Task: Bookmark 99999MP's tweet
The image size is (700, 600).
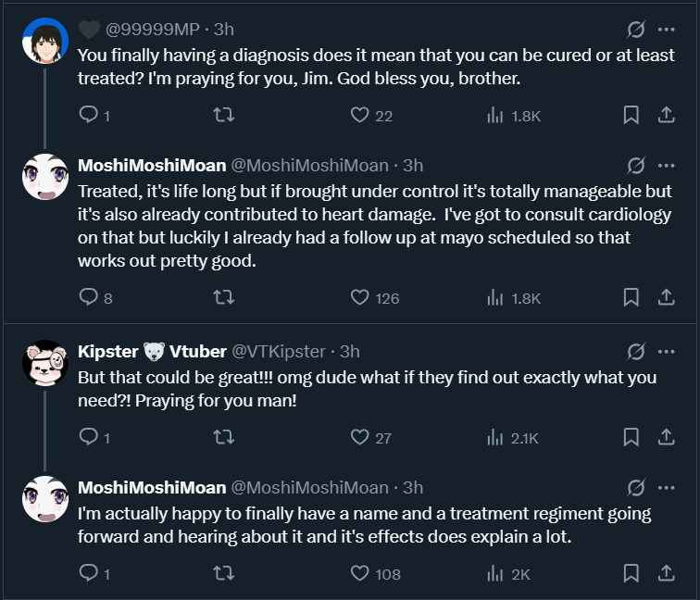Action: point(631,115)
